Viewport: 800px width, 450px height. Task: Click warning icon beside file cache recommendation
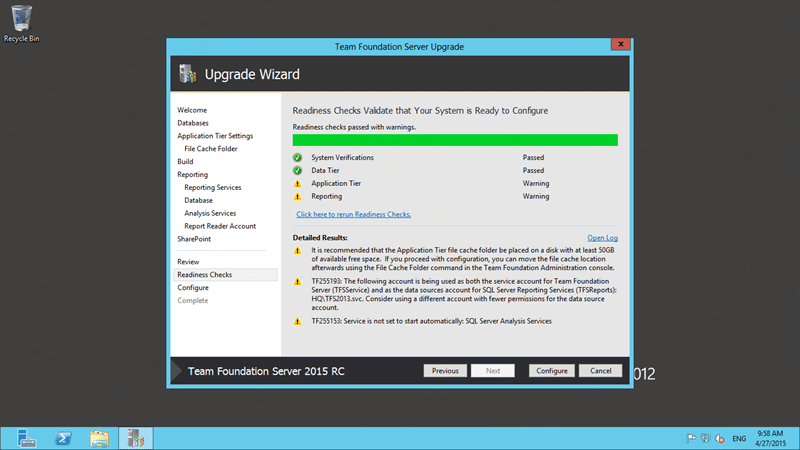click(297, 251)
